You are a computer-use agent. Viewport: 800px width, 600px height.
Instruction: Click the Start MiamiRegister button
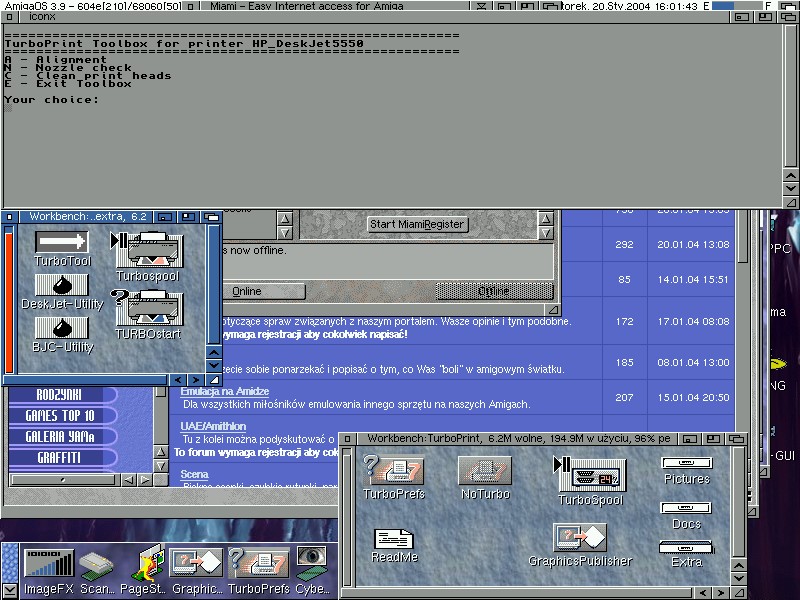click(417, 224)
